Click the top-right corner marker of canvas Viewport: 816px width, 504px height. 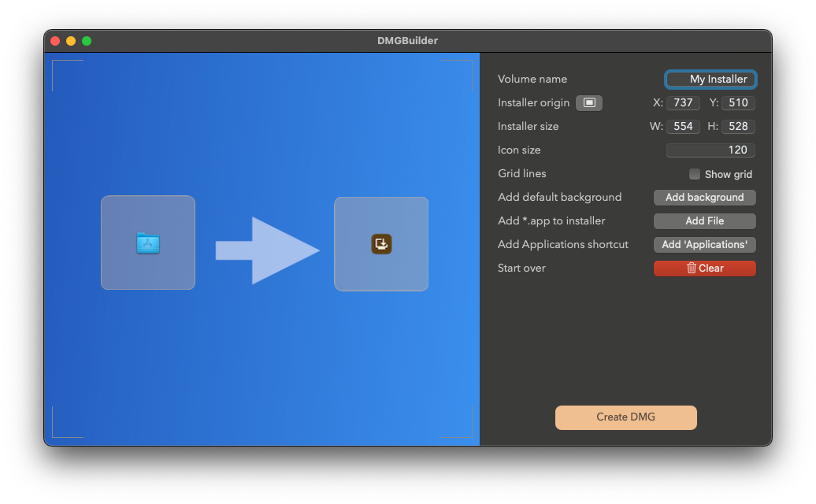click(469, 63)
